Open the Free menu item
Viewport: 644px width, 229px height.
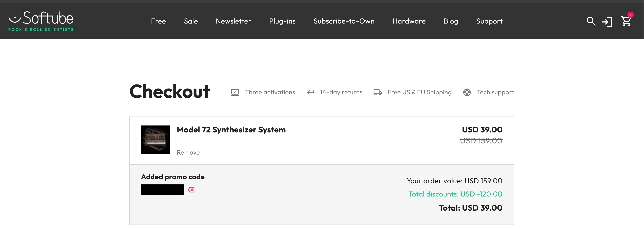coord(158,21)
